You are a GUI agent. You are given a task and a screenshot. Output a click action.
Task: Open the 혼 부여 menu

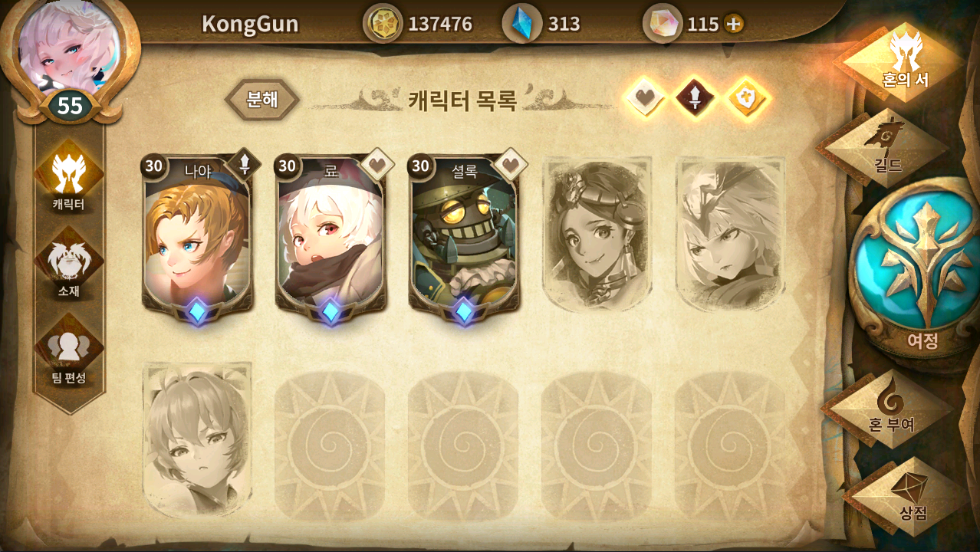pyautogui.click(x=891, y=407)
